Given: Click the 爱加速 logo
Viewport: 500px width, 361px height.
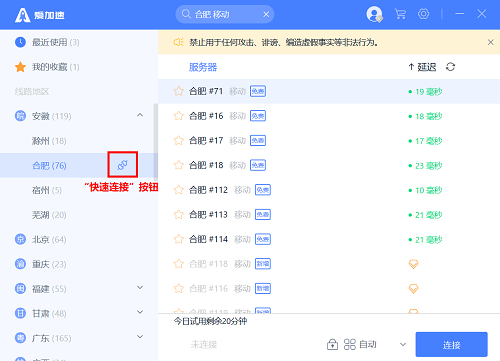Looking at the screenshot, I should coord(40,15).
